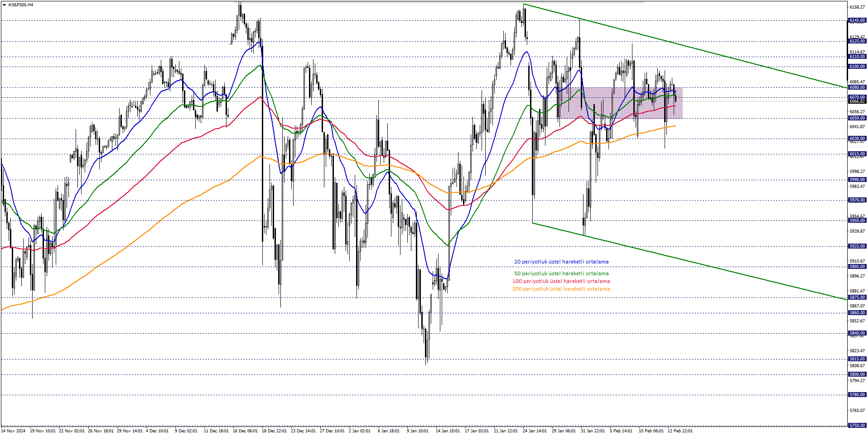Click the 6 Jan 18:01 date label
This screenshot has height=436, width=868.
(389, 431)
